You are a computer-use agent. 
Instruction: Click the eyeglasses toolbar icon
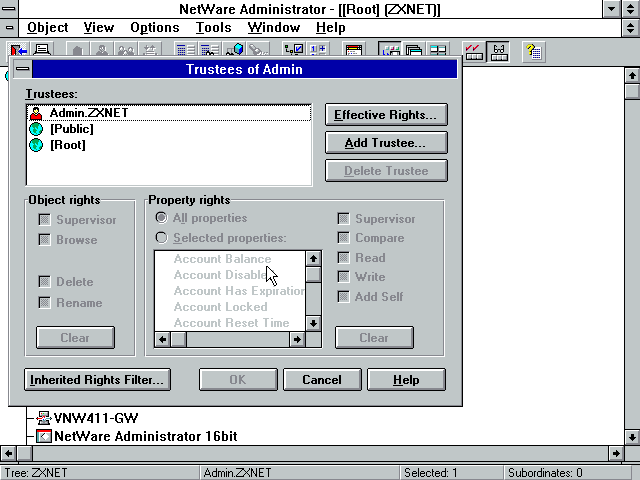pyautogui.click(x=498, y=51)
